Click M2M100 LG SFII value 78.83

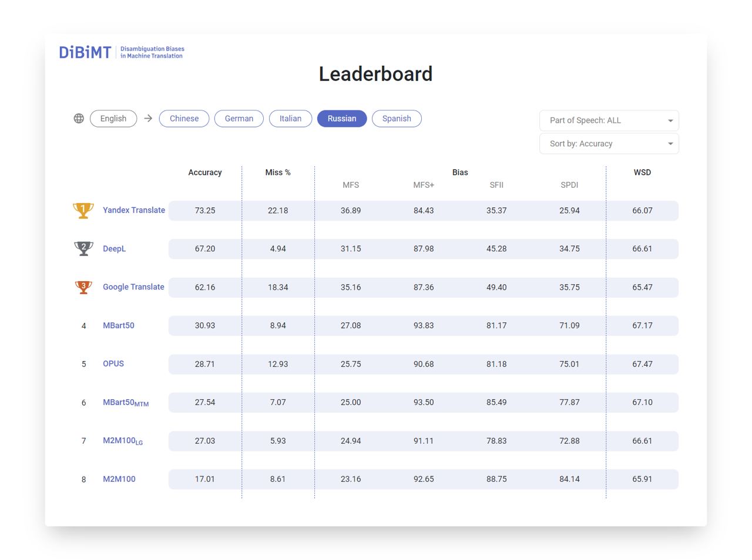(496, 441)
